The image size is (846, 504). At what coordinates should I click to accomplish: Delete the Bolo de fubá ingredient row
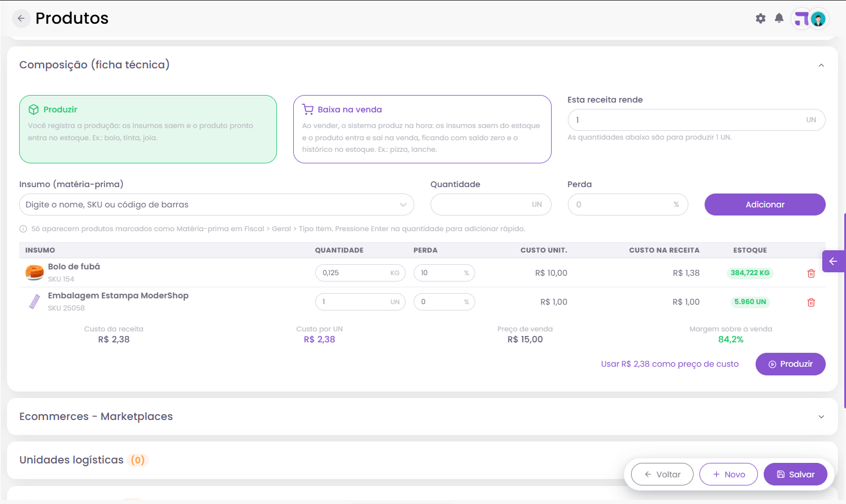point(811,273)
